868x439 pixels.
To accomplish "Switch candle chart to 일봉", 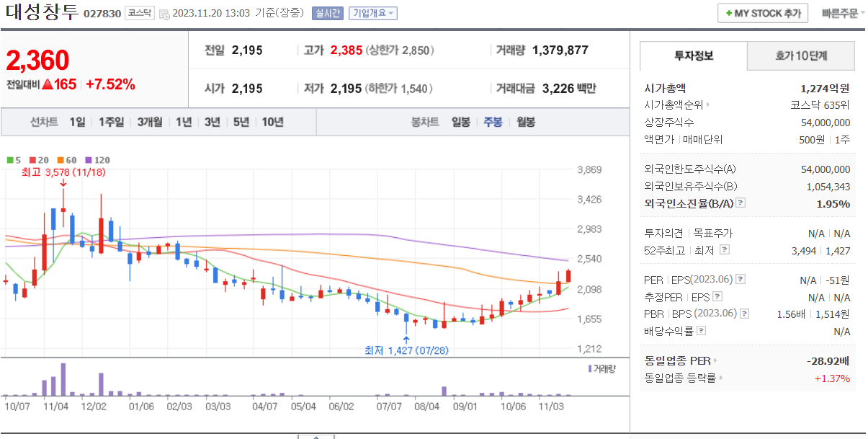I will 461,122.
